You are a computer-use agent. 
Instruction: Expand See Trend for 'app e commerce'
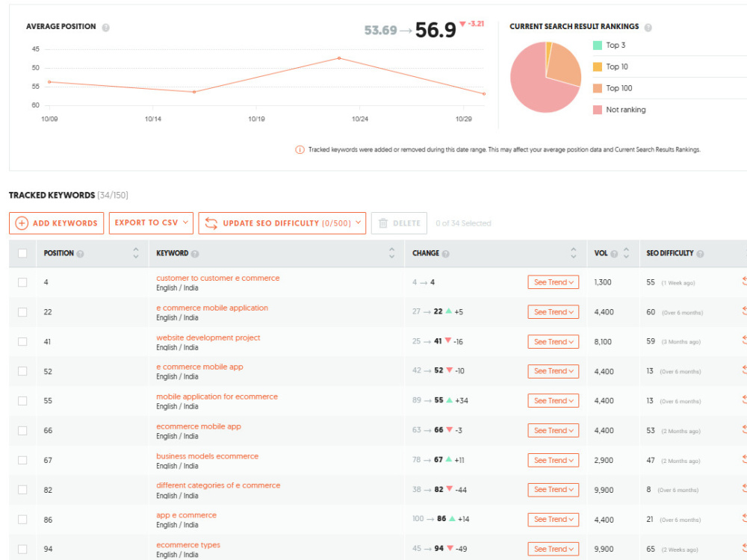553,519
